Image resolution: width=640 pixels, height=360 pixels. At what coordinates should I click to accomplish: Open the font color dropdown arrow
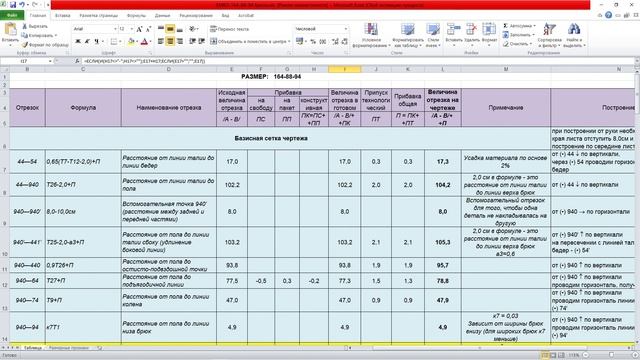pos(150,42)
